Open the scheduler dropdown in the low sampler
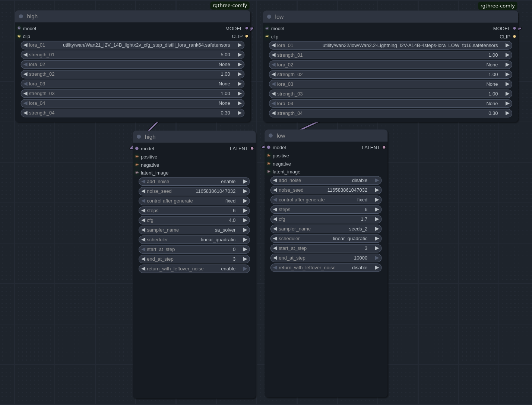Viewport: 532px width, 405px height. point(326,238)
